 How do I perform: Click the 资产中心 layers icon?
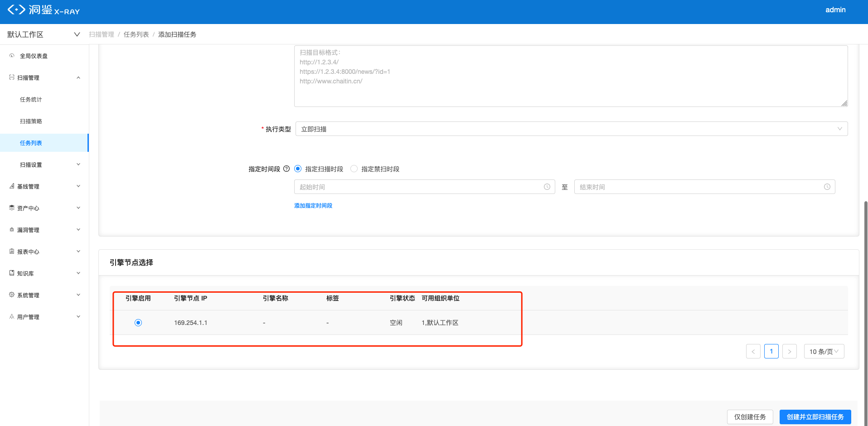click(x=12, y=208)
